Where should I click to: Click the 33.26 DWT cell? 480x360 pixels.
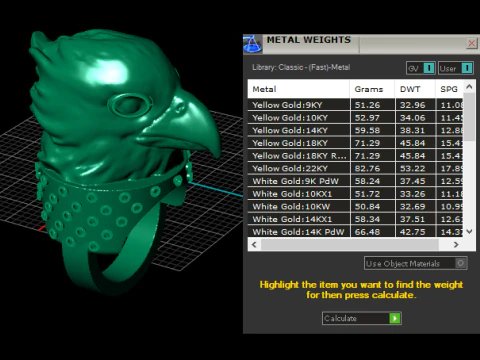tap(416, 194)
